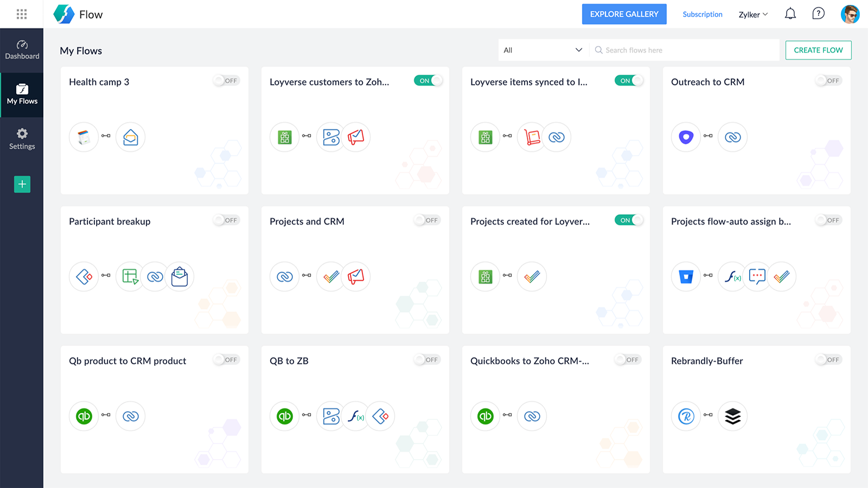Click the QuickBooks icon in QB to ZB
Image resolution: width=868 pixels, height=488 pixels.
point(285,416)
